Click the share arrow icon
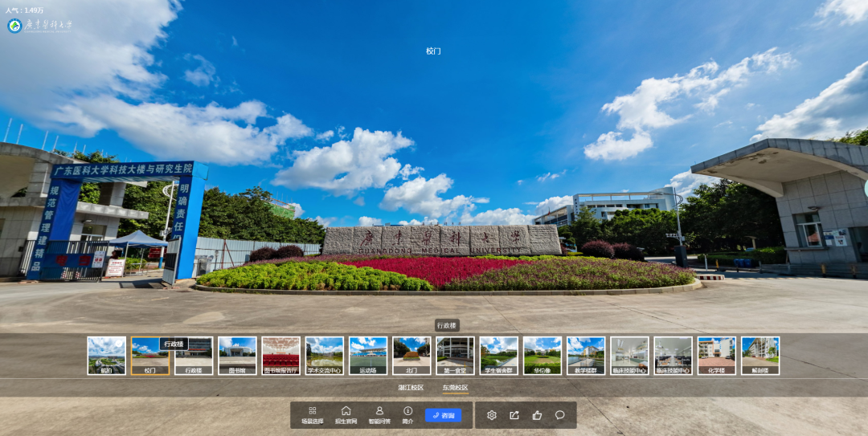The image size is (868, 436). (x=514, y=415)
